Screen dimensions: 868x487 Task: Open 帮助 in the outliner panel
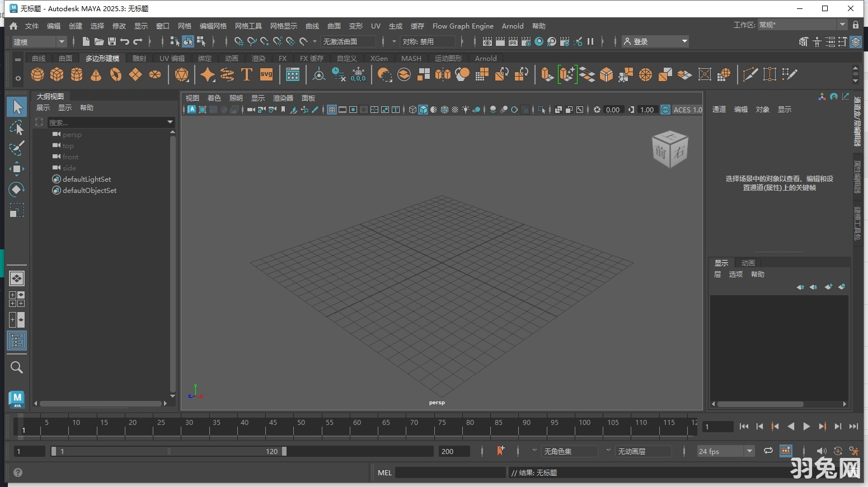(x=87, y=107)
